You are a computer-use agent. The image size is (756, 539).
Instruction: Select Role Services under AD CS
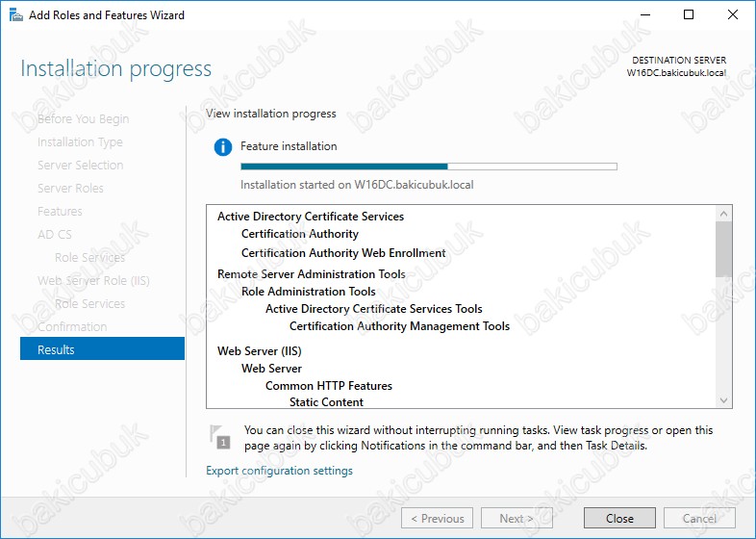point(89,258)
